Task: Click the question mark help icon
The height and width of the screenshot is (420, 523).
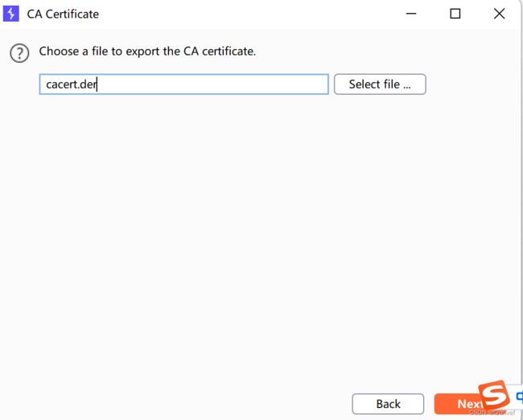Action: click(19, 53)
